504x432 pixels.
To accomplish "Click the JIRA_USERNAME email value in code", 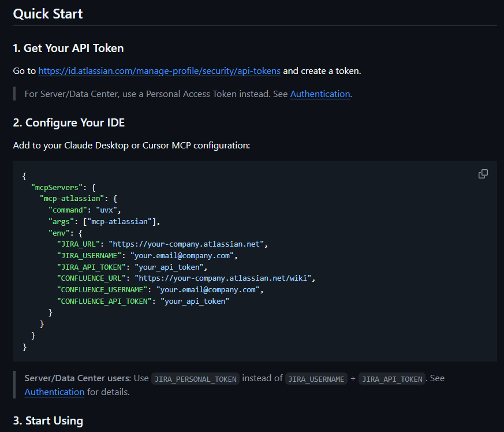I will [182, 256].
